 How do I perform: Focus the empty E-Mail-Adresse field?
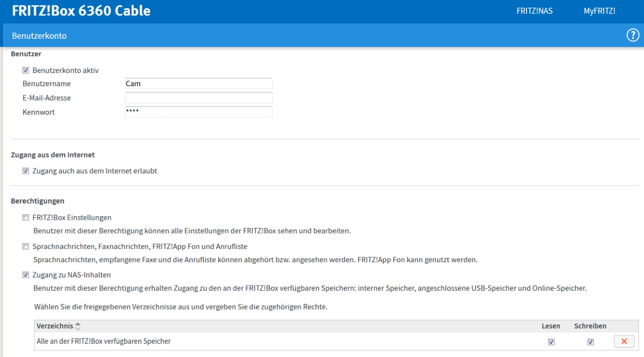(199, 97)
